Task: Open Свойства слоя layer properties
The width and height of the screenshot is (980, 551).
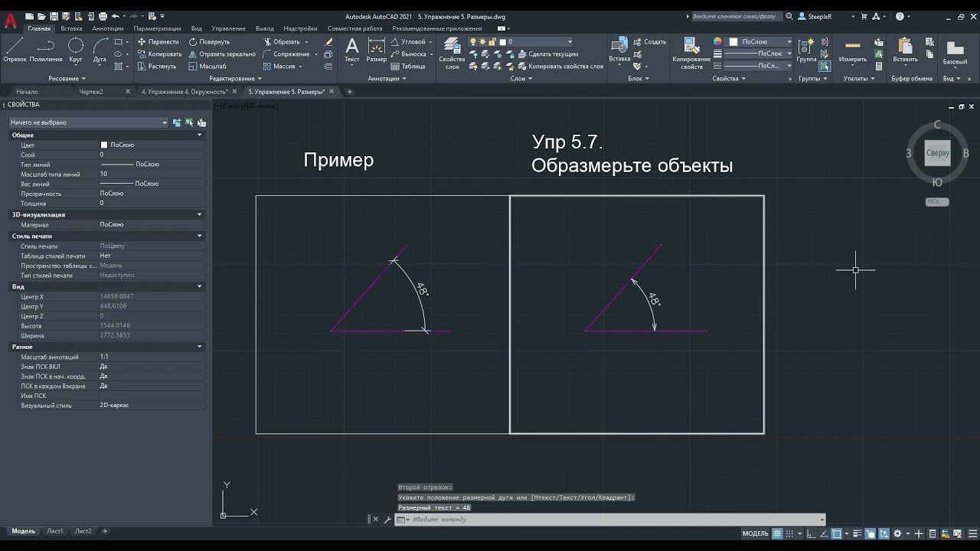Action: point(452,54)
